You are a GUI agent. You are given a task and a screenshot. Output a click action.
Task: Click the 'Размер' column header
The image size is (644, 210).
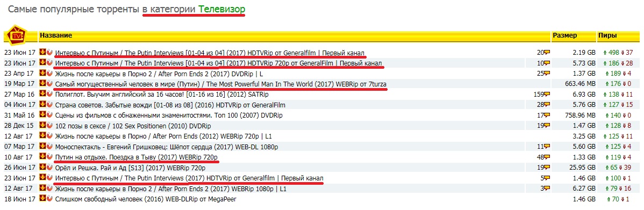click(565, 35)
